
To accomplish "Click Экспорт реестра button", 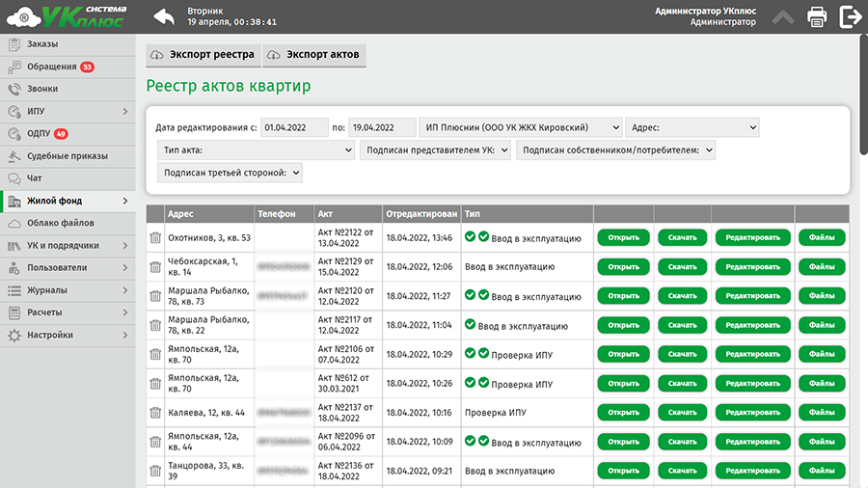I will pos(203,55).
